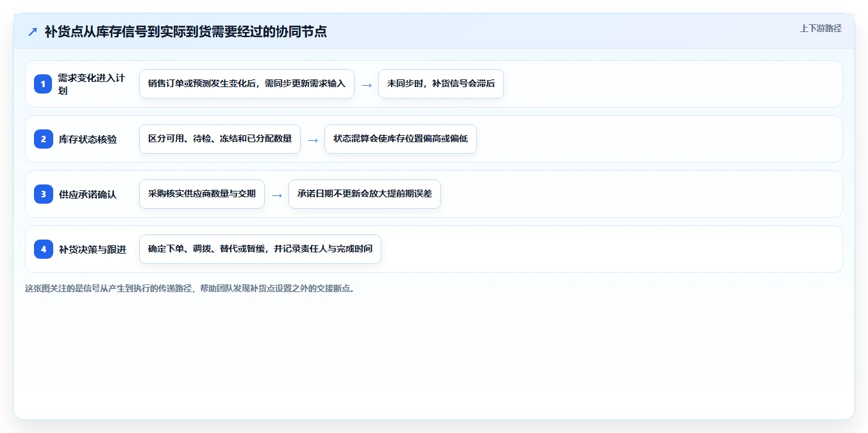Select the step label 补货决策与跟进
868x433 pixels.
click(92, 249)
